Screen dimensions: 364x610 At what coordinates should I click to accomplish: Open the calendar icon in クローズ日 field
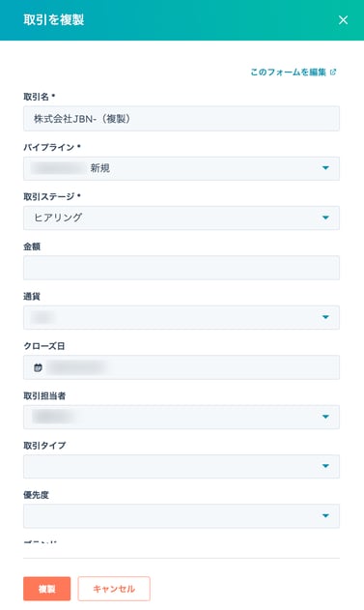[x=38, y=367]
